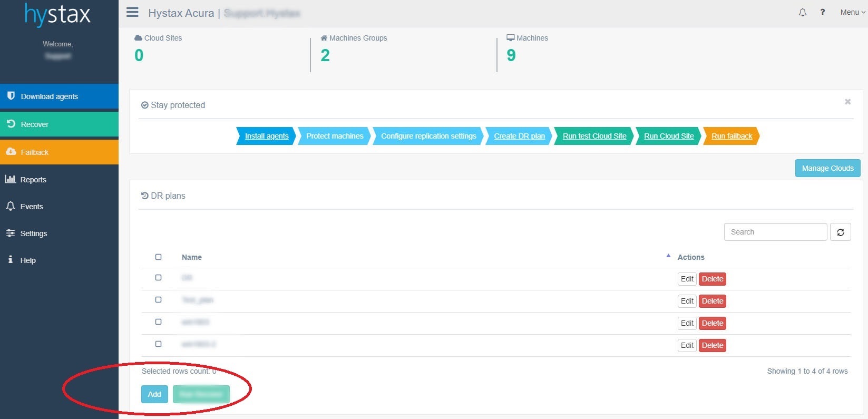868x419 pixels.
Task: Click the Failback cloud download icon
Action: pyautogui.click(x=11, y=152)
